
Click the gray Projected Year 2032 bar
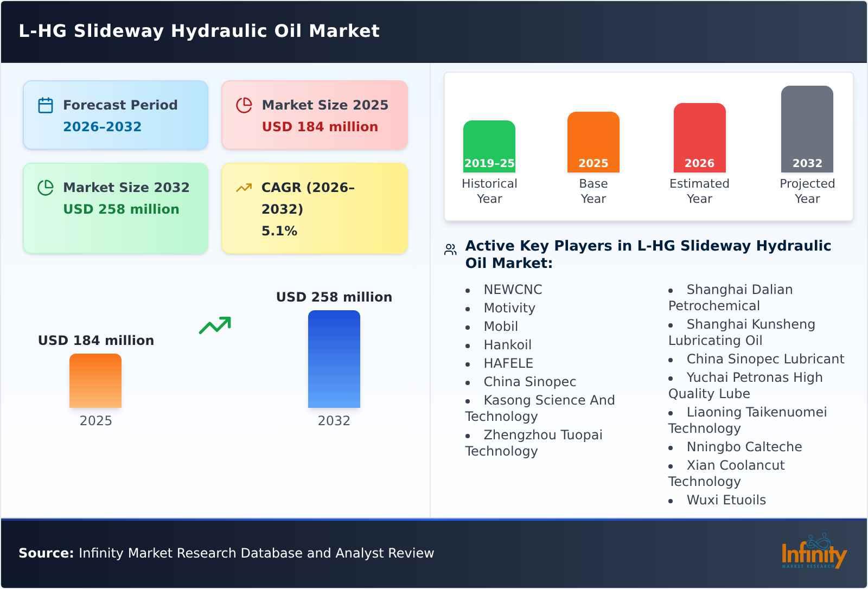(807, 130)
